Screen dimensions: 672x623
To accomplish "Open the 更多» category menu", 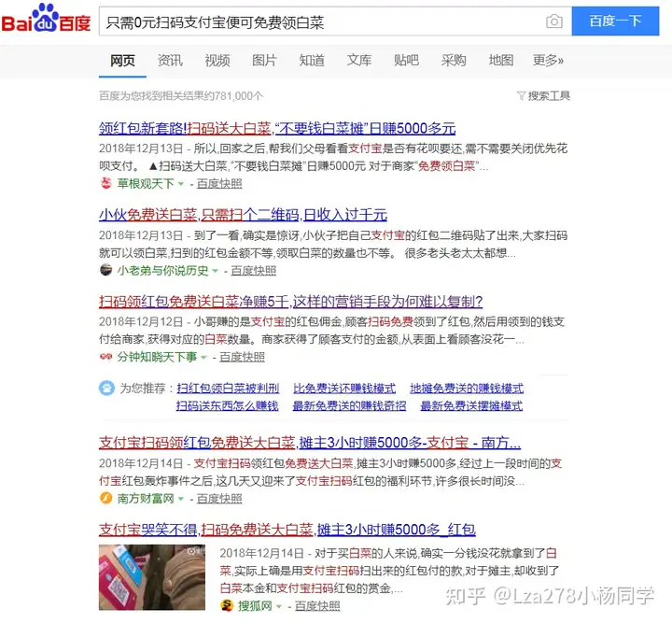I will coord(548,61).
